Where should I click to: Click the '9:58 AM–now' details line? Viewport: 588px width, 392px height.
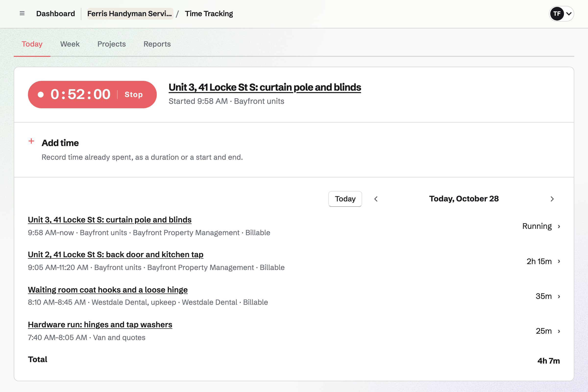tap(149, 233)
